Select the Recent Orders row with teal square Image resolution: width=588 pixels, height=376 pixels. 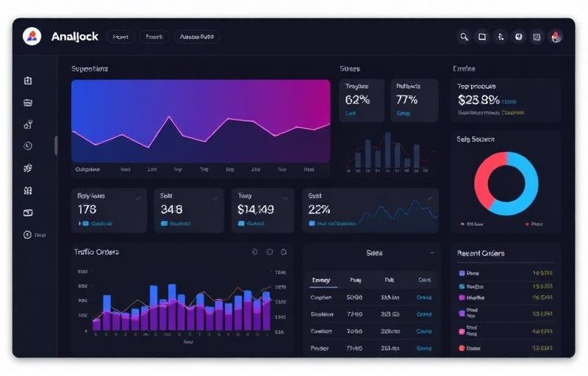pyautogui.click(x=506, y=286)
